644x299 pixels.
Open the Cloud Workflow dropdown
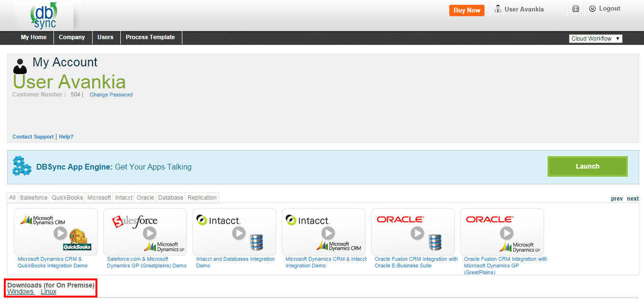pyautogui.click(x=595, y=39)
